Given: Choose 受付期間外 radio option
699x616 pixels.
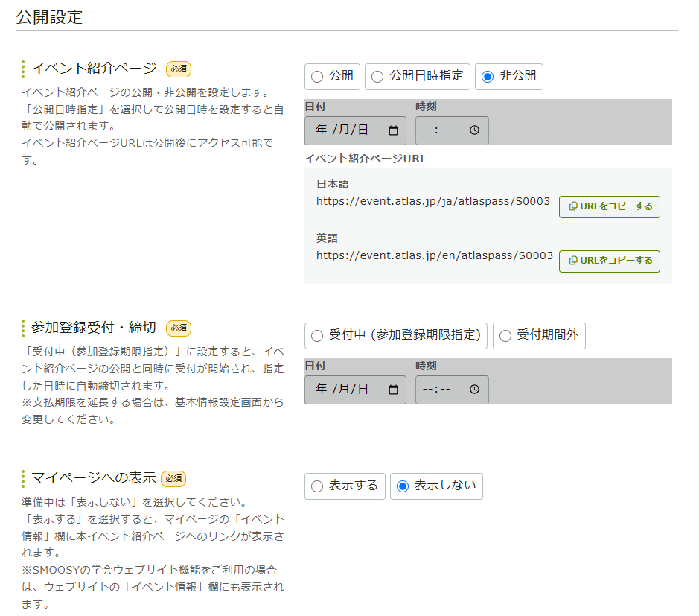Looking at the screenshot, I should tap(506, 336).
